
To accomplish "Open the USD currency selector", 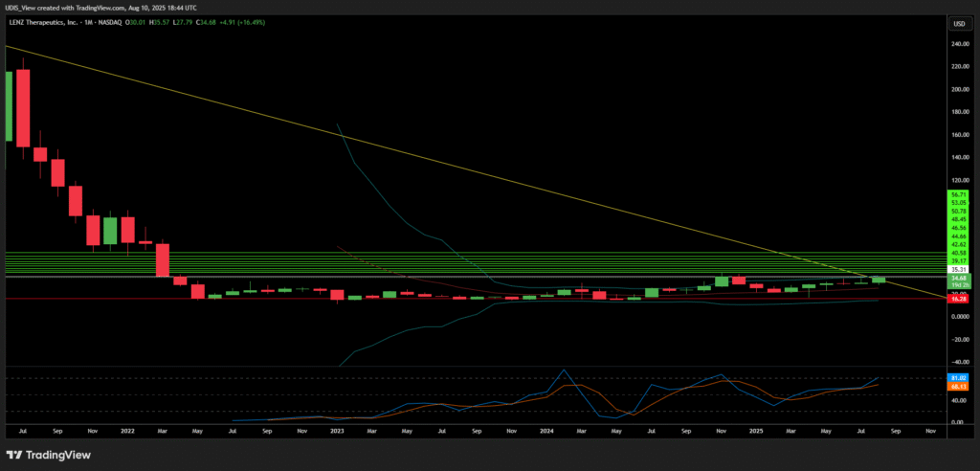I will click(958, 23).
